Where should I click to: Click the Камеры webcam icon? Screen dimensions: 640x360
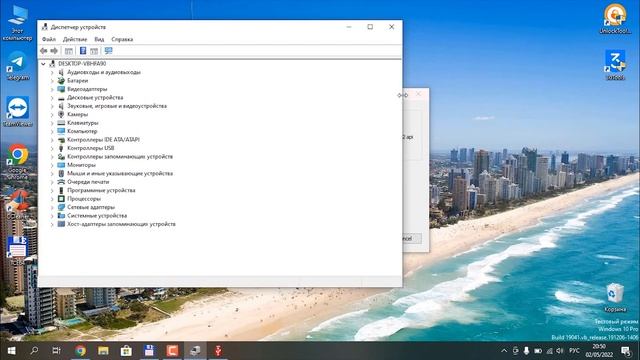(x=61, y=114)
